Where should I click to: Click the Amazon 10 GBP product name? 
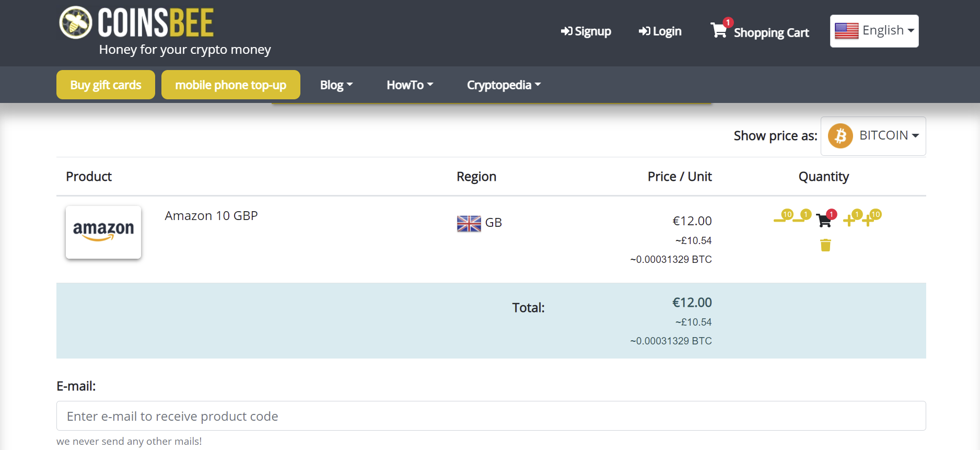(211, 216)
